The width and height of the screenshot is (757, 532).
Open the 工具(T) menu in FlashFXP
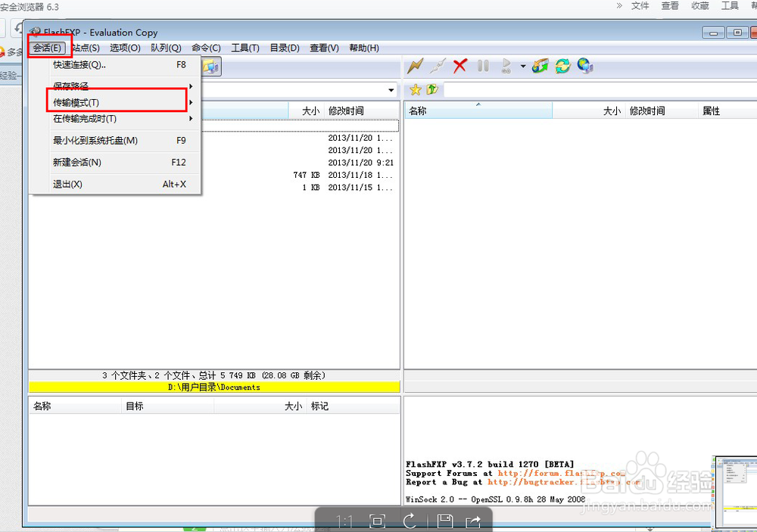point(245,48)
